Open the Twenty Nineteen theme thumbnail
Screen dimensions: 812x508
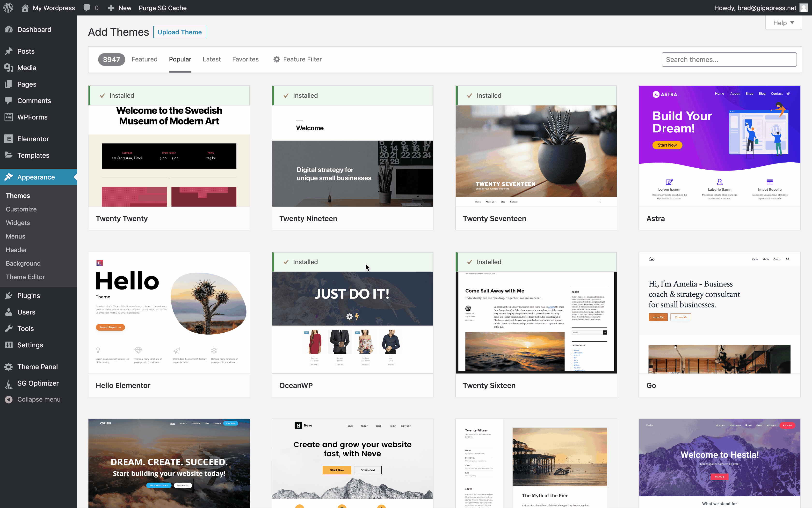pos(352,156)
